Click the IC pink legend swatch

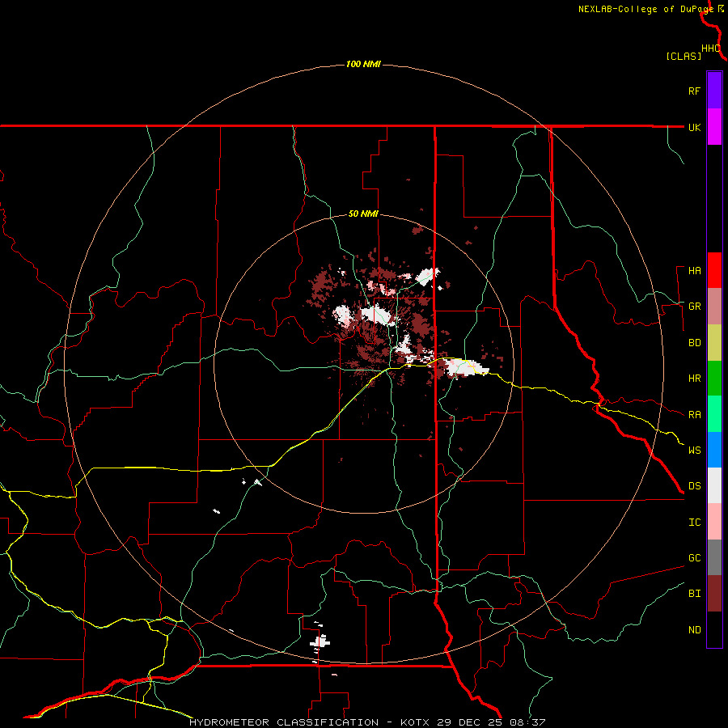714,522
